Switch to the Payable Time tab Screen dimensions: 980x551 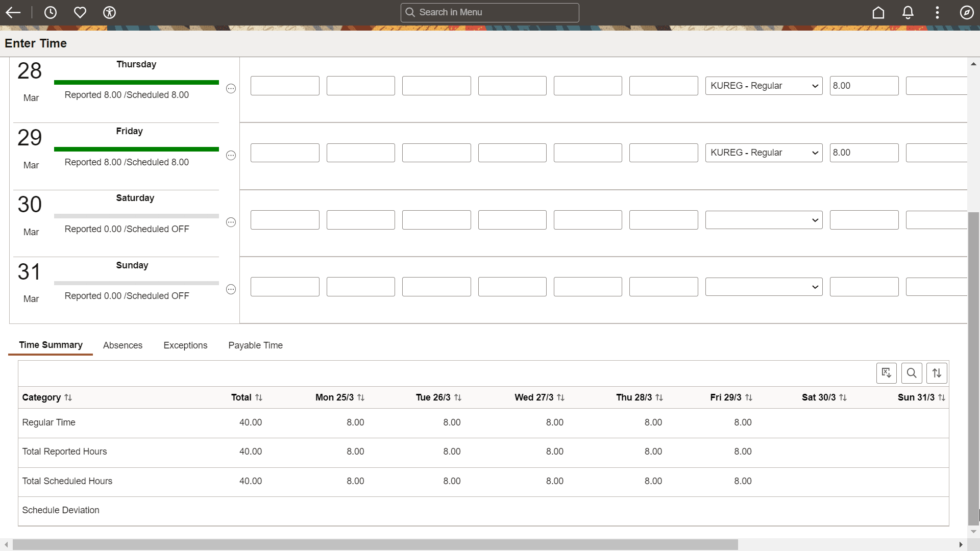[x=255, y=345]
